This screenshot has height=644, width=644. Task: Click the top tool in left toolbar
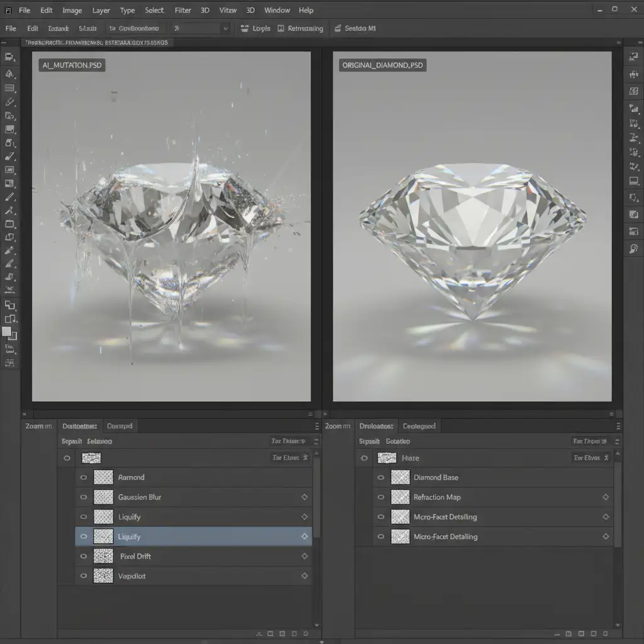click(x=9, y=57)
